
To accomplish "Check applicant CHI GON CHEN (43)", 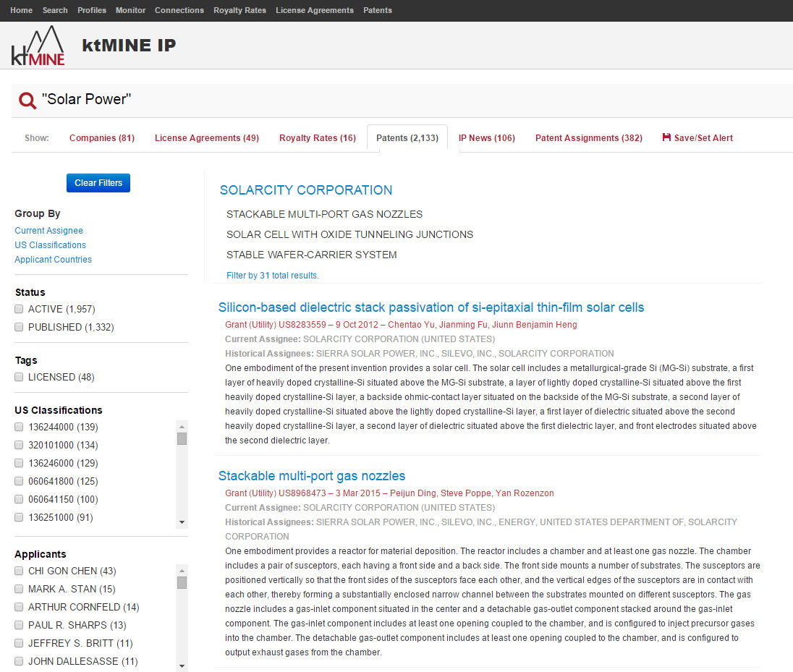I will coord(19,571).
